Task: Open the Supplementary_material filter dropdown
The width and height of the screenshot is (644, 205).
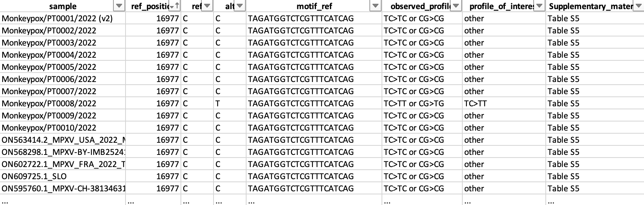Action: coord(639,6)
